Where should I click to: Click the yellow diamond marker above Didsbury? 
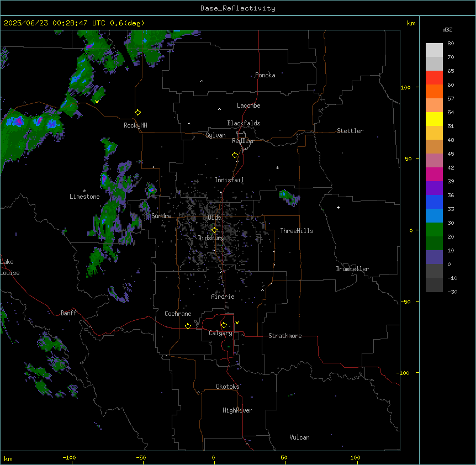tap(214, 230)
